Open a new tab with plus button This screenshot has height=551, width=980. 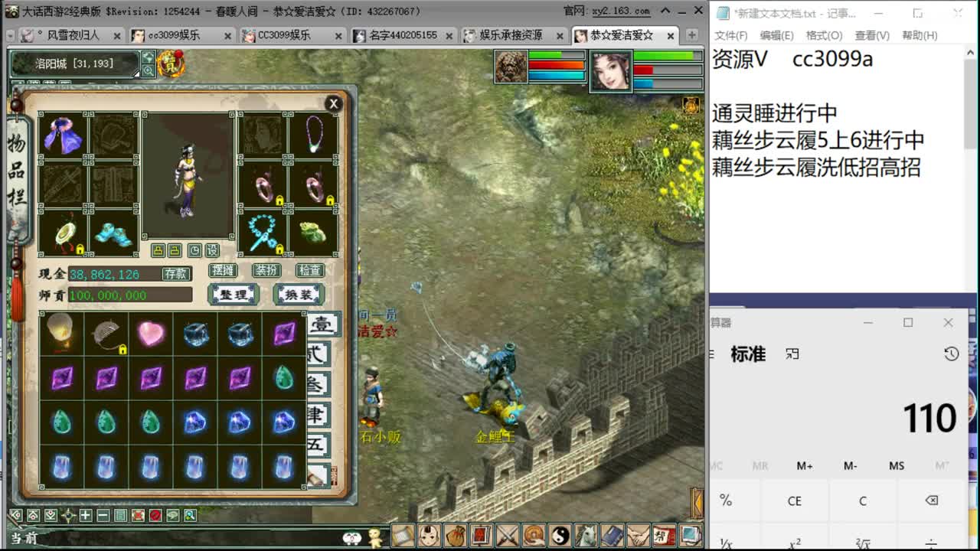click(691, 35)
